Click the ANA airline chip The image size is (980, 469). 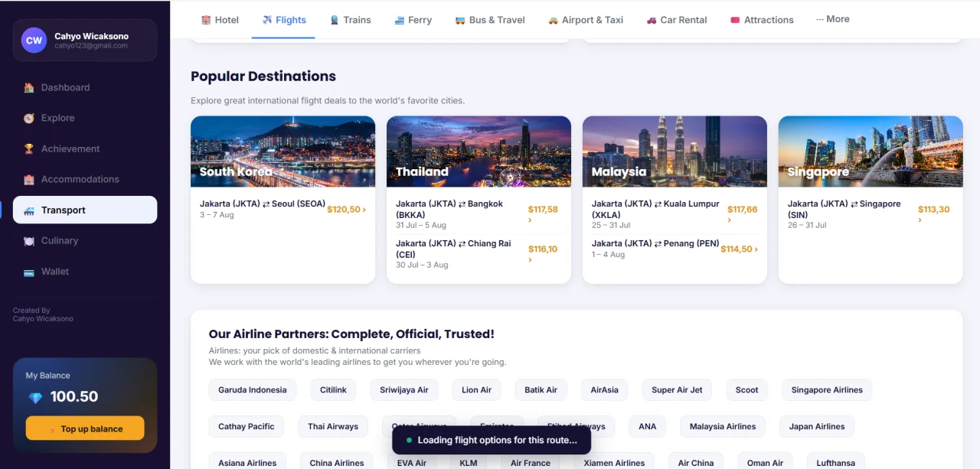pos(647,427)
